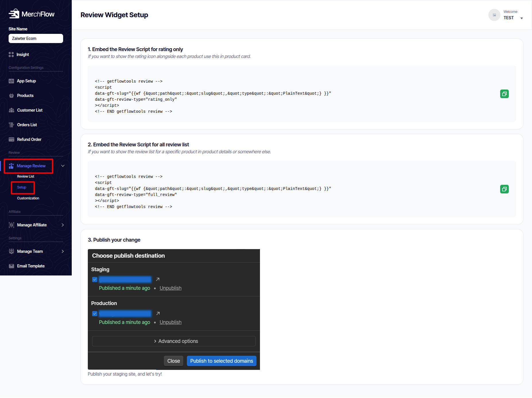Click the user avatar image
This screenshot has width=532, height=398.
[494, 15]
